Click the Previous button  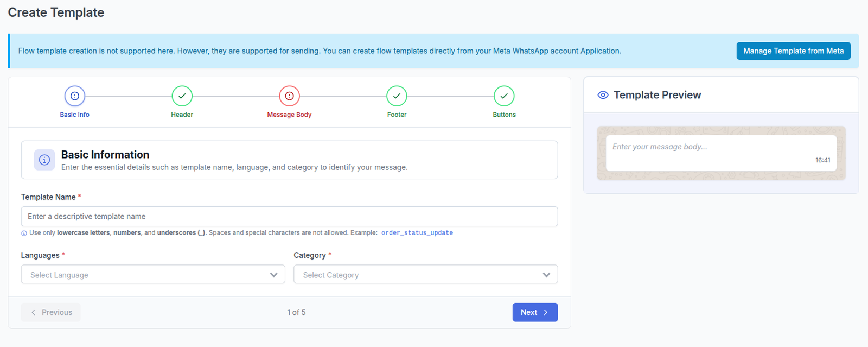coord(51,312)
